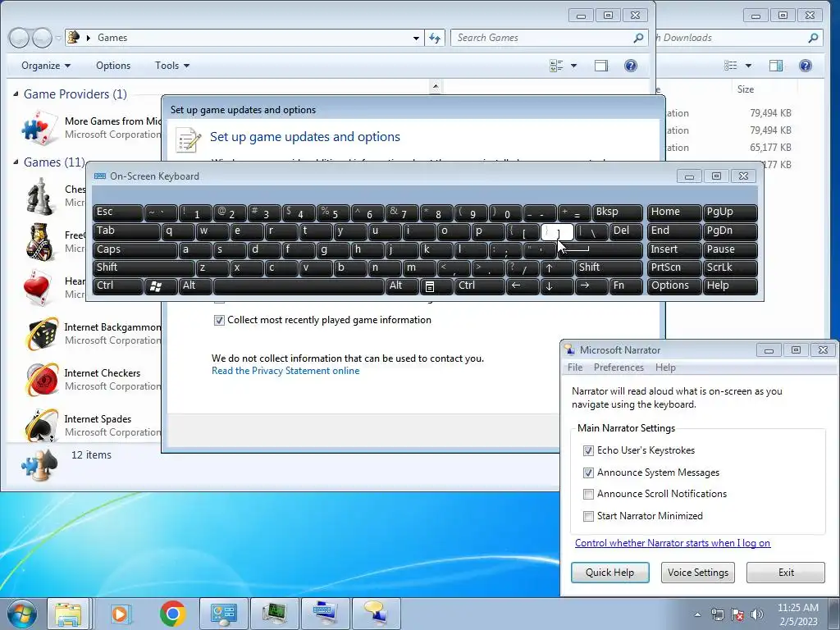Toggle Caps key on On-Screen Keyboard

tap(135, 249)
